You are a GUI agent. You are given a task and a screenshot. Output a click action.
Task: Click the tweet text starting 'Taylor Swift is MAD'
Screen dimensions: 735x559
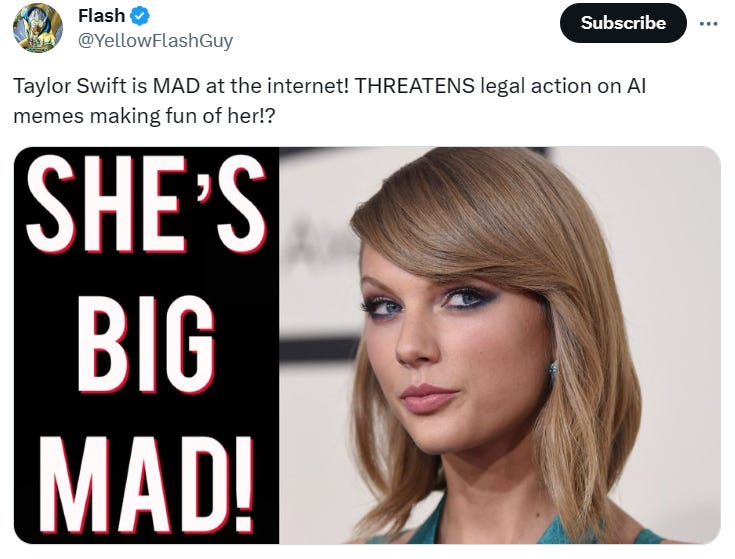[330, 101]
